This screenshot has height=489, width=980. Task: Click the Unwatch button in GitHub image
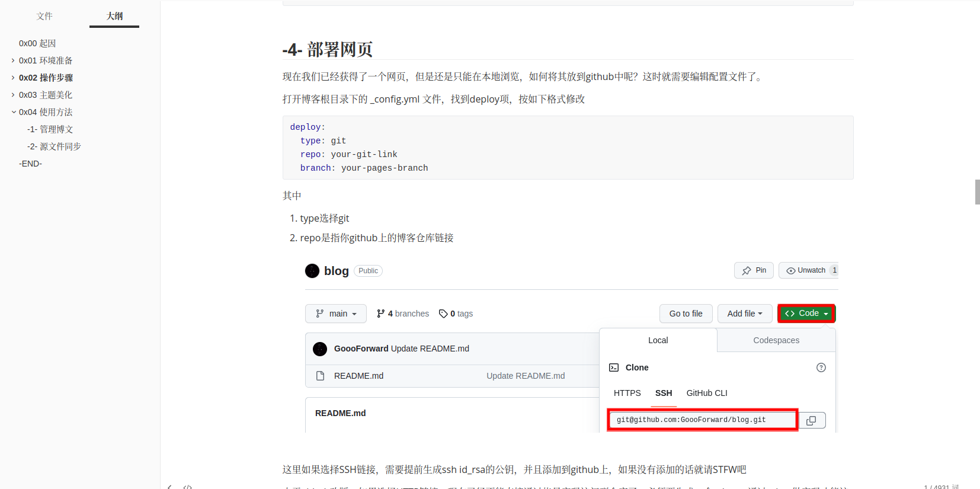coord(808,270)
